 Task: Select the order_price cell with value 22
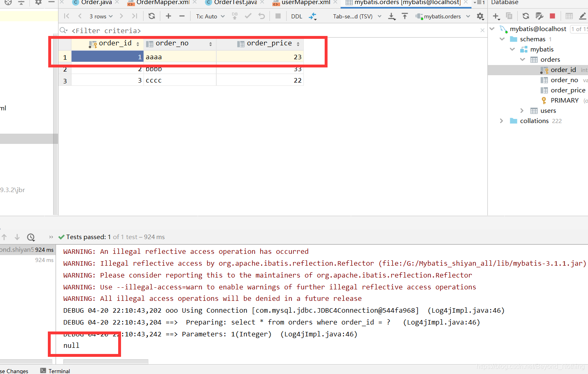(260, 80)
